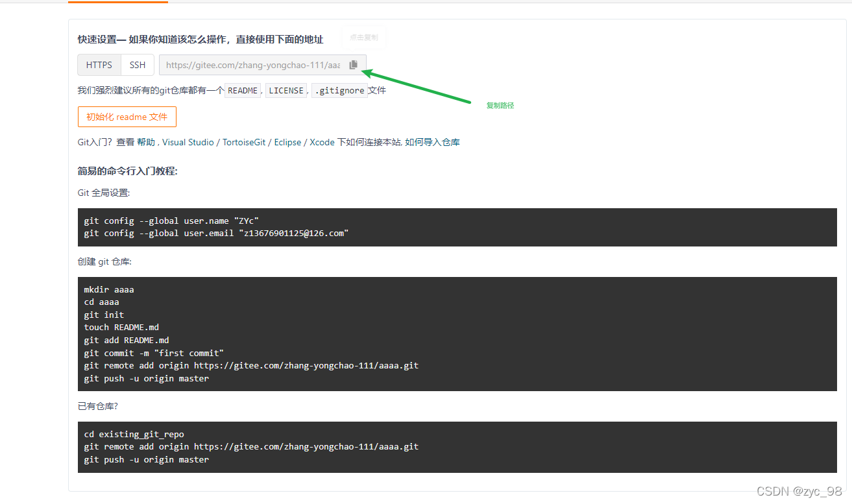This screenshot has height=504, width=852.
Task: Click git remote add origin under 已有仓库
Action: 251,446
